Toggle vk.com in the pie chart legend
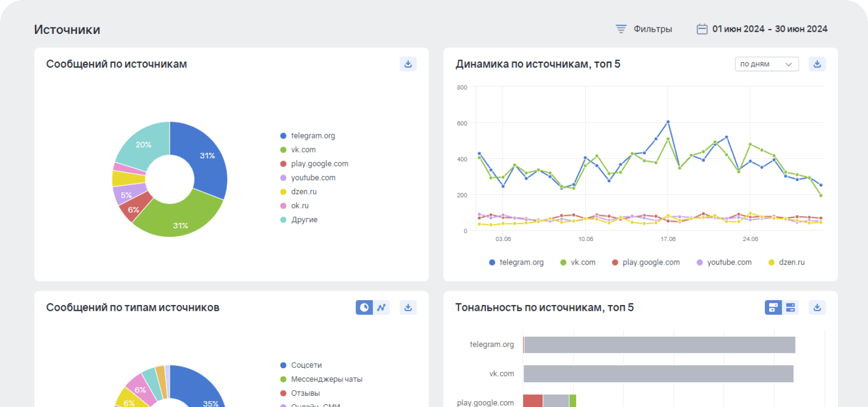 click(298, 150)
